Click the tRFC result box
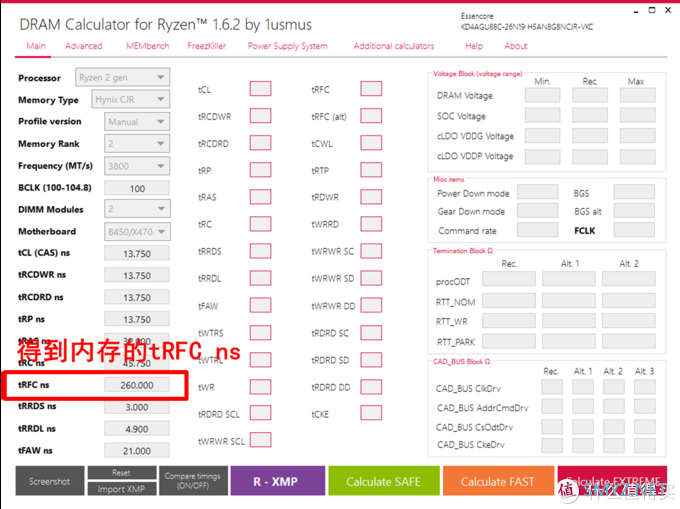 coord(371,89)
